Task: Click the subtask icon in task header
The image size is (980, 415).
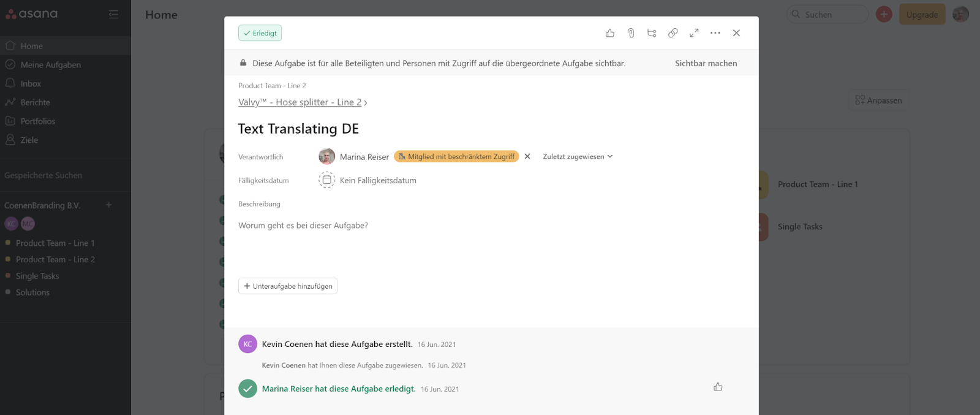Action: (x=652, y=33)
